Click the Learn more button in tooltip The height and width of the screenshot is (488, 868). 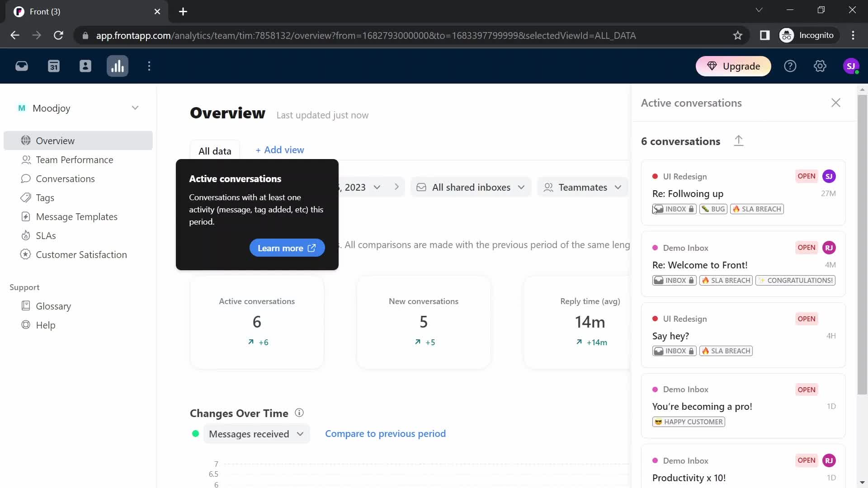(287, 248)
